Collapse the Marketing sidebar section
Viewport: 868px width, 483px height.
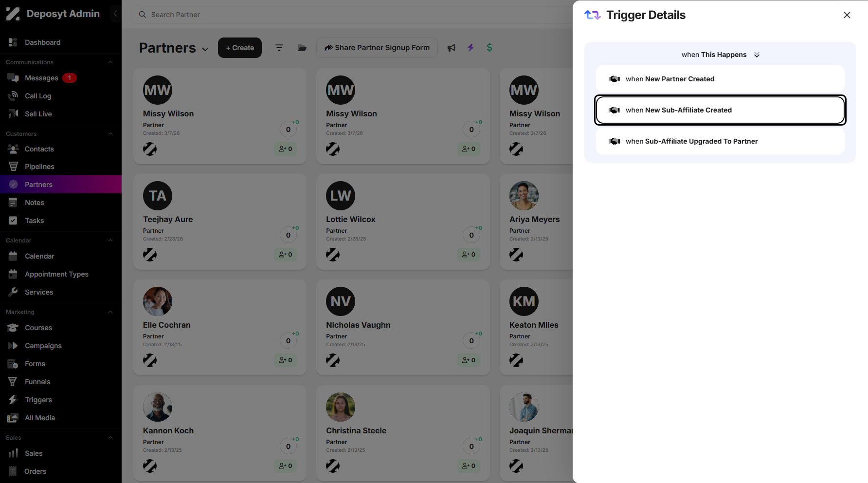pyautogui.click(x=110, y=312)
